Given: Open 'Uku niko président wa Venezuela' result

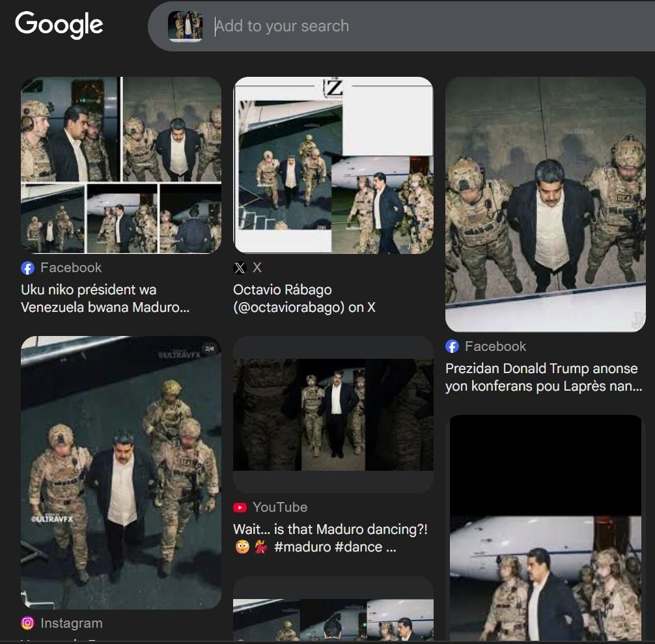Looking at the screenshot, I should (104, 298).
